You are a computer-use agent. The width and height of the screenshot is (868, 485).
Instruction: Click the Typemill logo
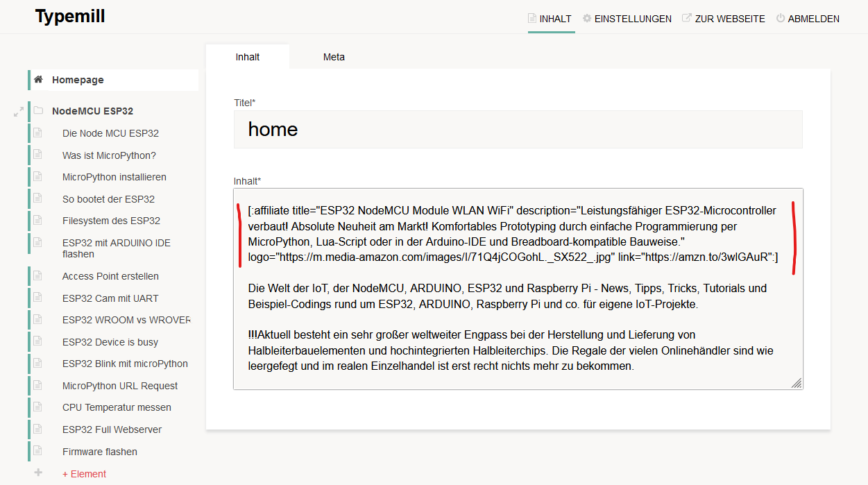(70, 17)
